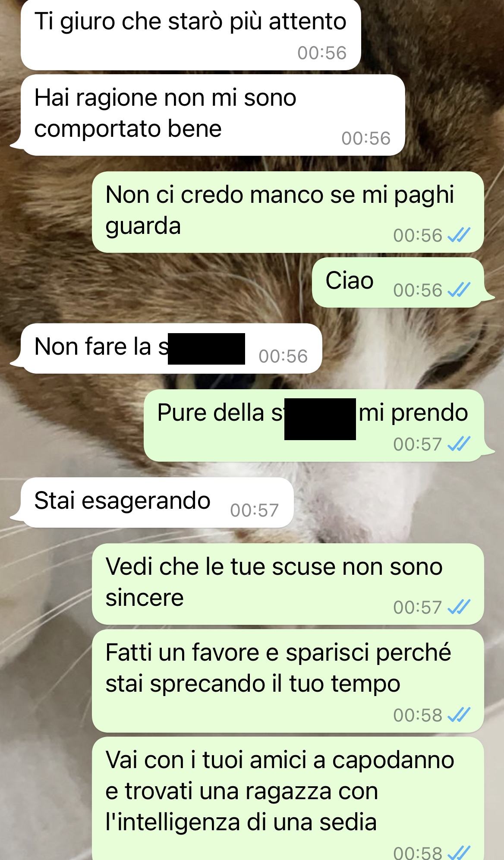Tap read ticks on "Fatti un favore" message
The image size is (504, 860).
pos(459,715)
